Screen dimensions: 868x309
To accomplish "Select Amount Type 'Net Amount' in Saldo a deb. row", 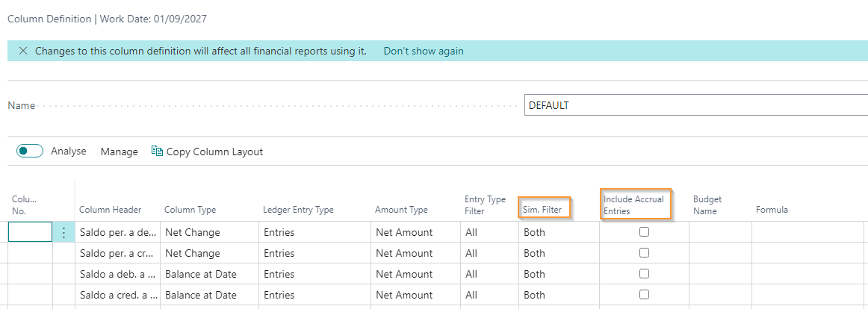I will point(415,274).
